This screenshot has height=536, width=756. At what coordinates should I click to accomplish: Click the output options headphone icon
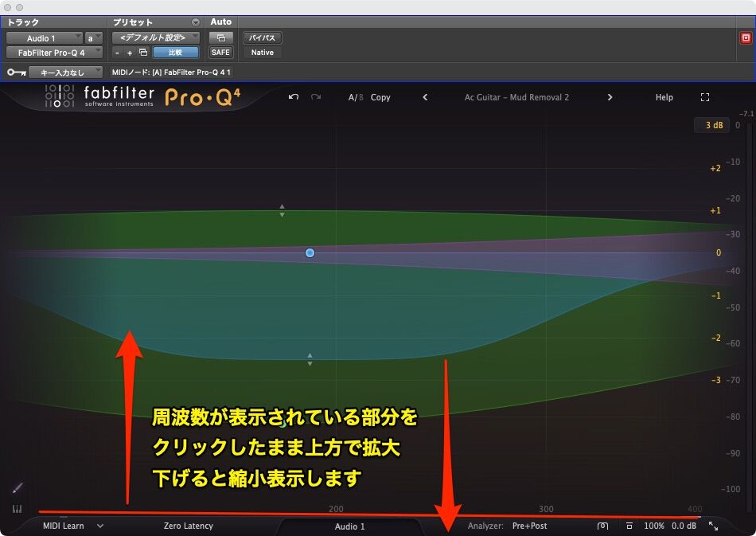pos(602,526)
